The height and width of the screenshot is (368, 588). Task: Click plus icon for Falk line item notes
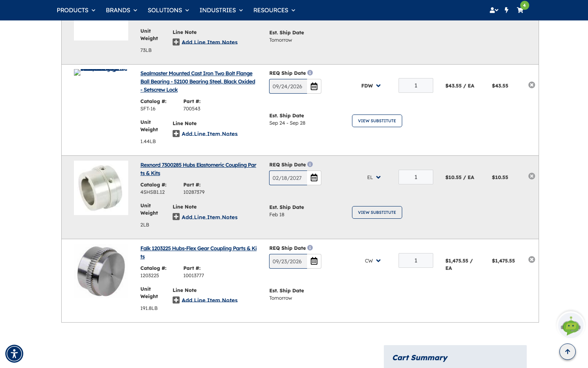pyautogui.click(x=176, y=300)
